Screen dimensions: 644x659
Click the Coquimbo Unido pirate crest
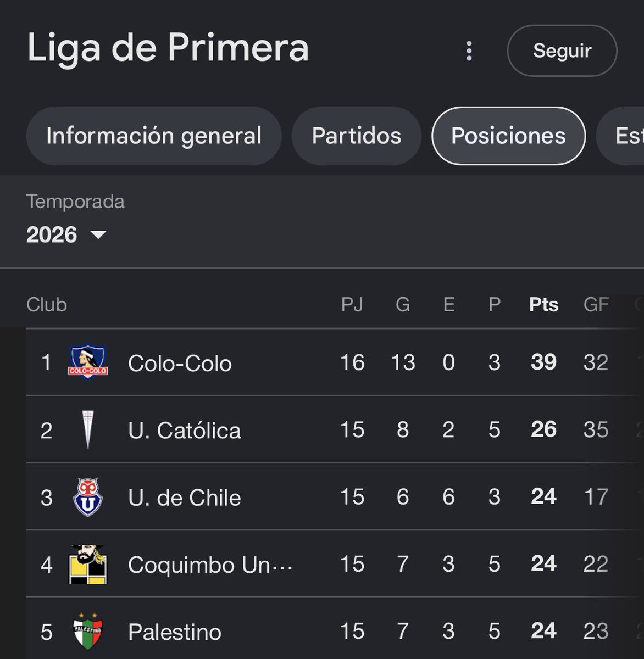(88, 564)
